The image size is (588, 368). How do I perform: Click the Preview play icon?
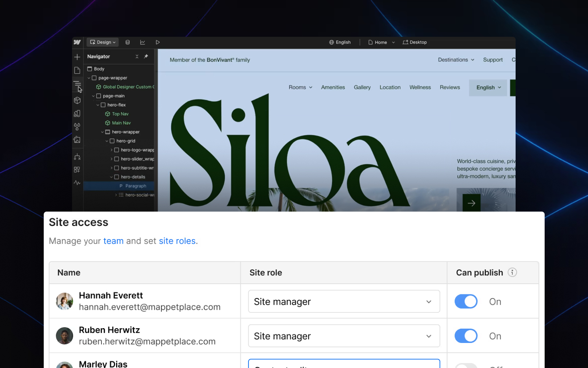[x=158, y=42]
